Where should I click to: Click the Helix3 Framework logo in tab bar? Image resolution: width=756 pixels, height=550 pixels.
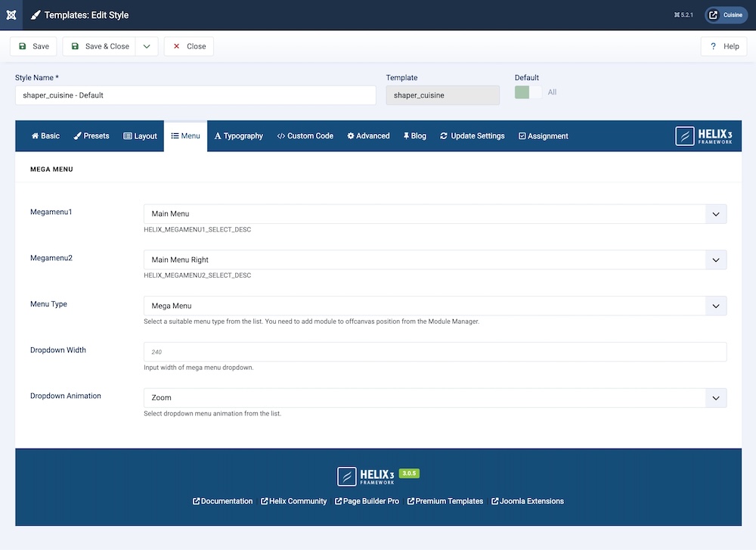(704, 136)
